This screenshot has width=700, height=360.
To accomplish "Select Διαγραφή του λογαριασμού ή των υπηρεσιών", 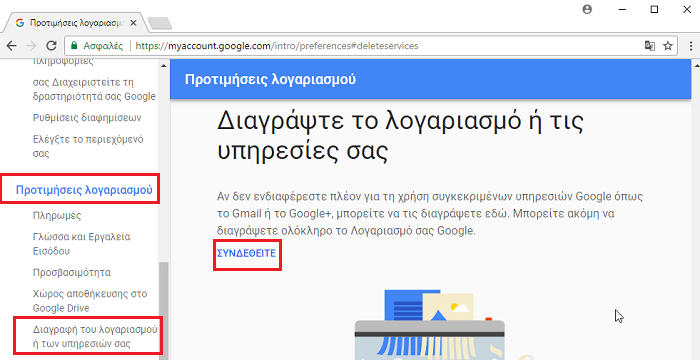I will pyautogui.click(x=96, y=337).
